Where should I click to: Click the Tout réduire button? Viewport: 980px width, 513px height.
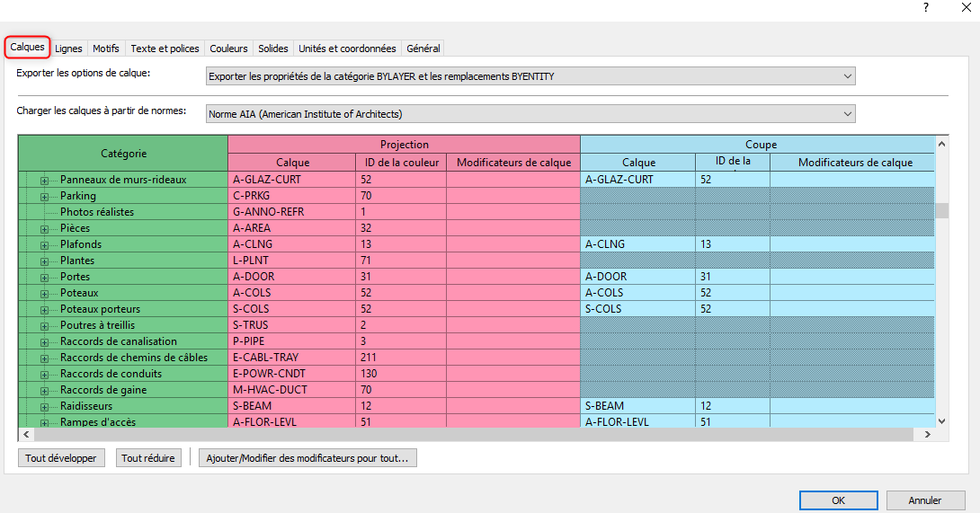coord(148,458)
